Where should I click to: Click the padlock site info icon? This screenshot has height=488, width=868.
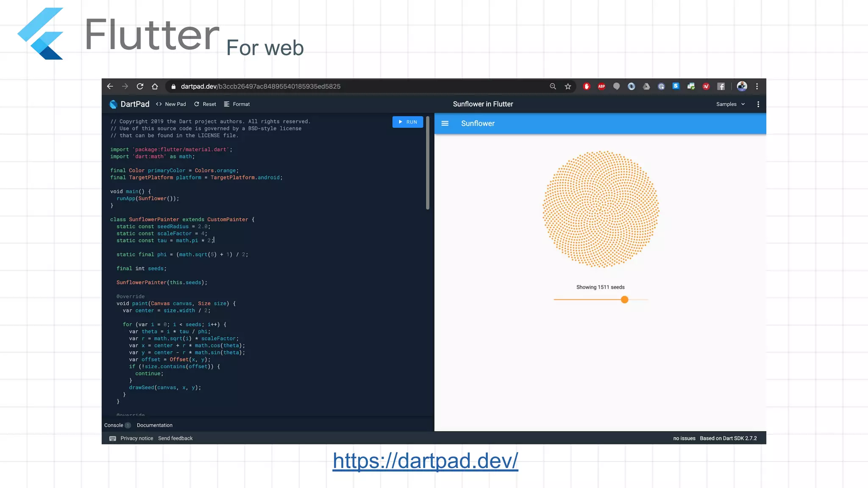173,86
